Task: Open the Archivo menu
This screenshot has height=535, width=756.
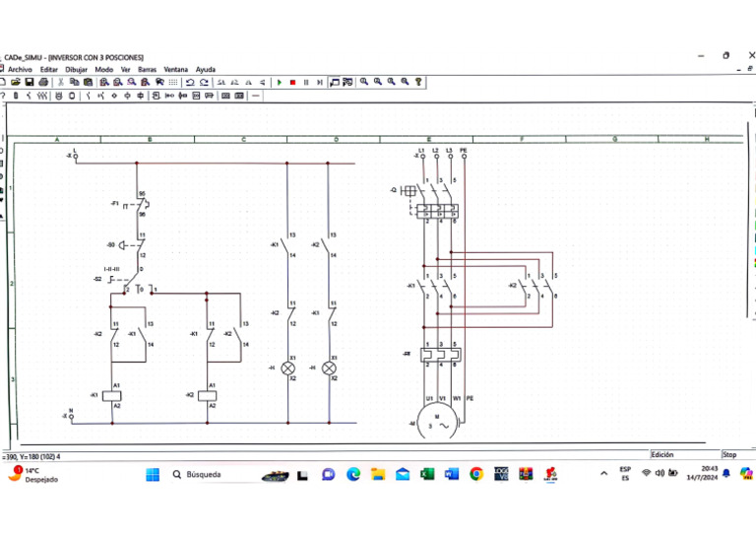Action: [20, 70]
